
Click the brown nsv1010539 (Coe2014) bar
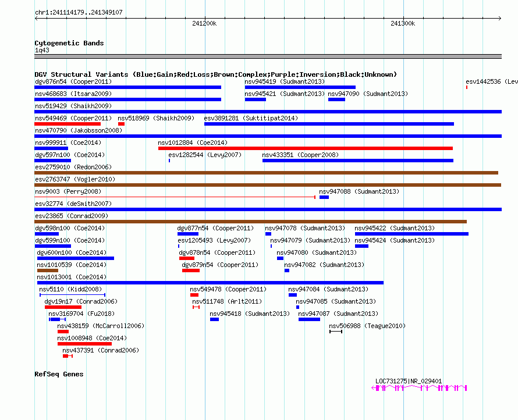[48, 270]
